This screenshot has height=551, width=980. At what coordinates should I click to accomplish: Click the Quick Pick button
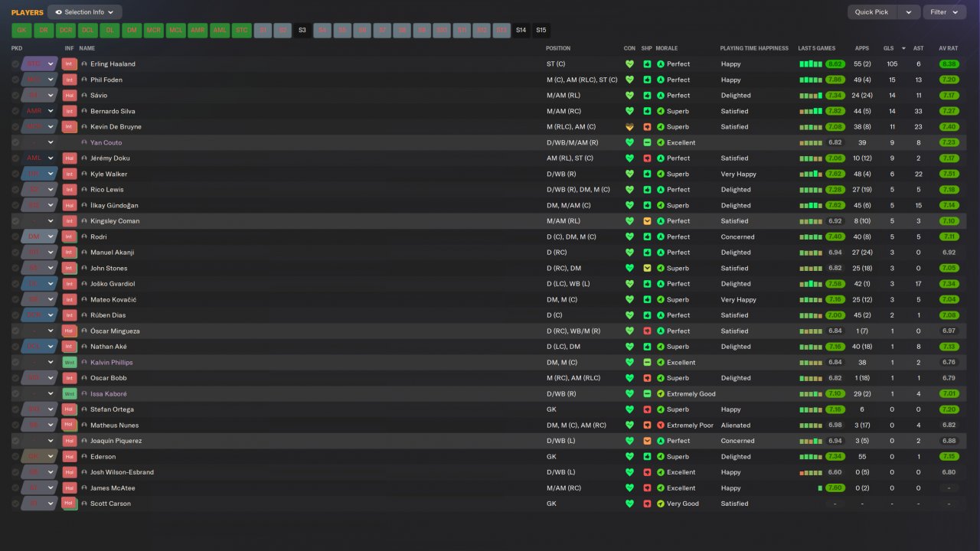point(872,12)
